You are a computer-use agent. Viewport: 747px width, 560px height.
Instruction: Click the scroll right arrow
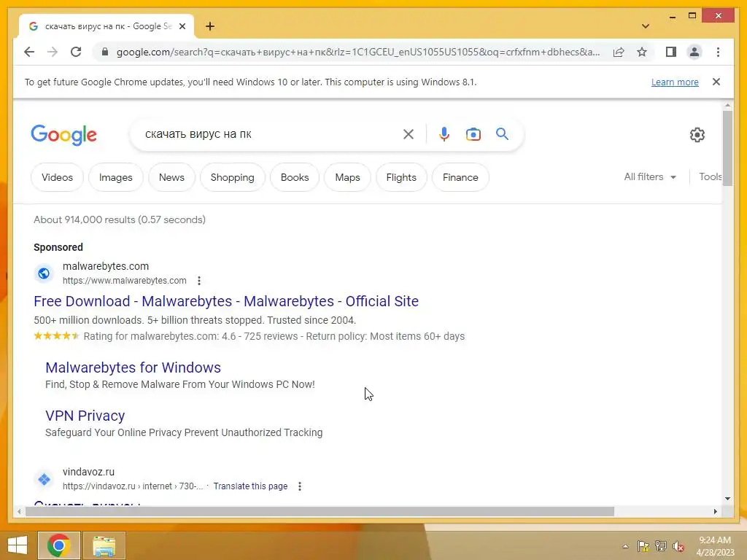(715, 511)
